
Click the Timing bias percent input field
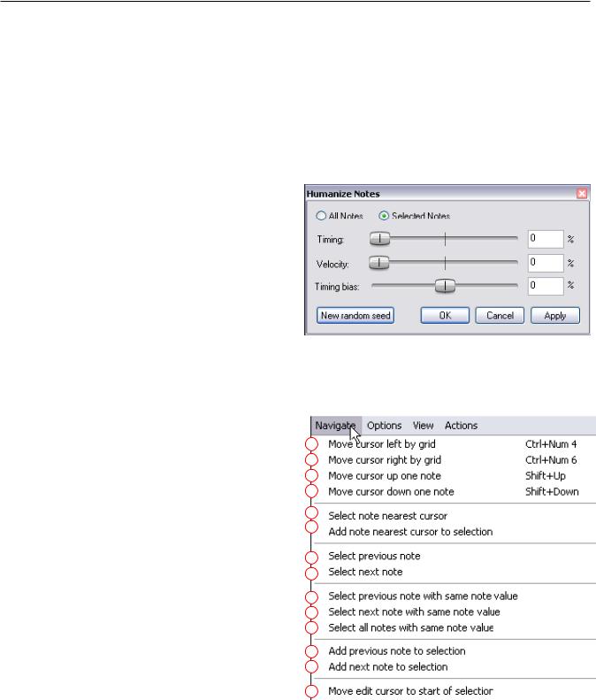(545, 286)
